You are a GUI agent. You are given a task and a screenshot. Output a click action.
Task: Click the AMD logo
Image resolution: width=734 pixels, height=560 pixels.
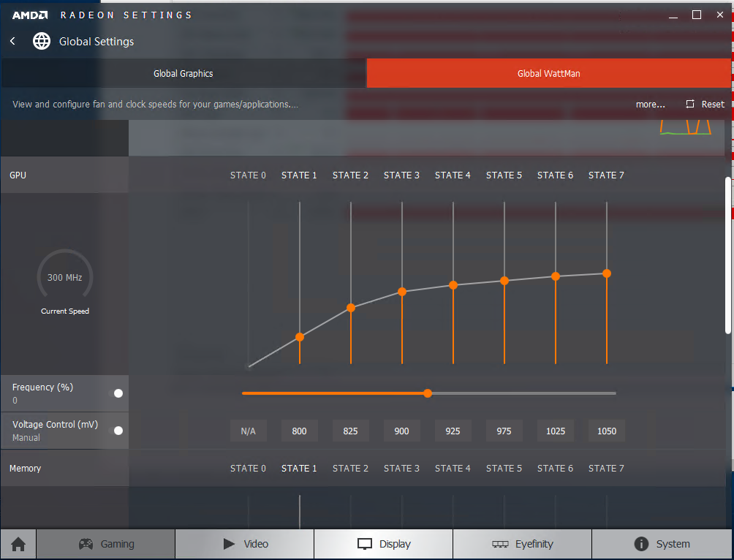30,15
